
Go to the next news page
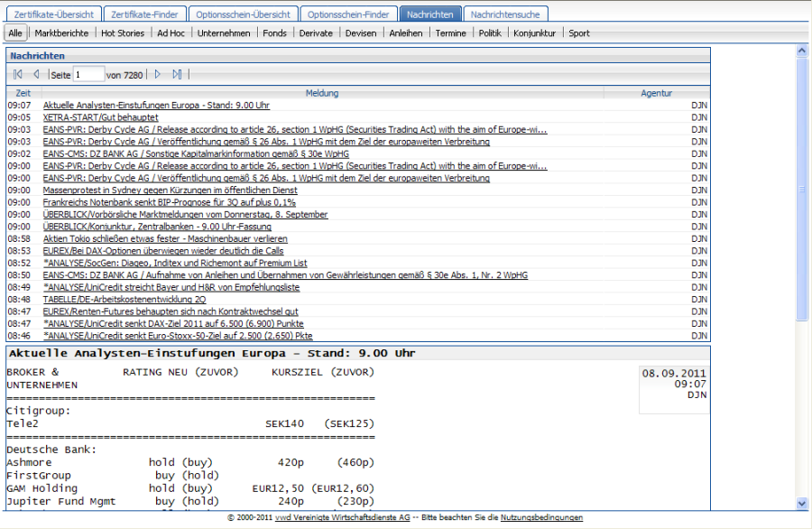(158, 74)
